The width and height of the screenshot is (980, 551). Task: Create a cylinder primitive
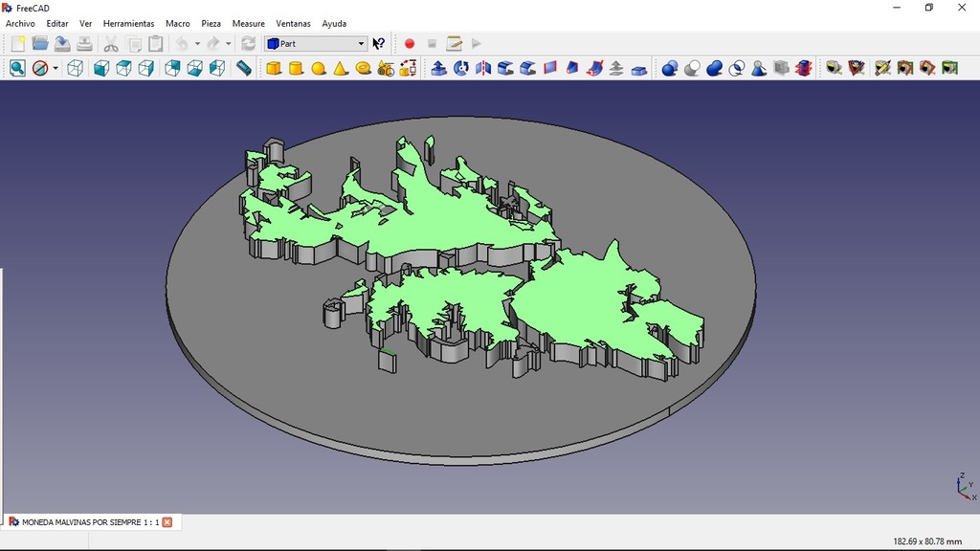coord(296,68)
